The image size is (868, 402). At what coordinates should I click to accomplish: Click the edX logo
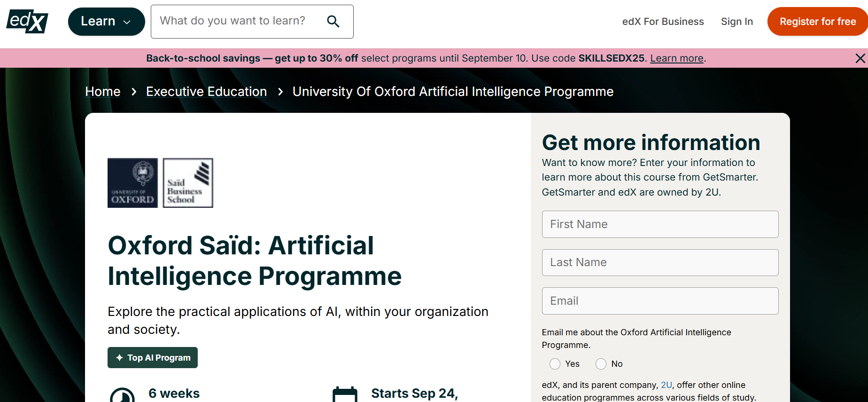tap(27, 21)
